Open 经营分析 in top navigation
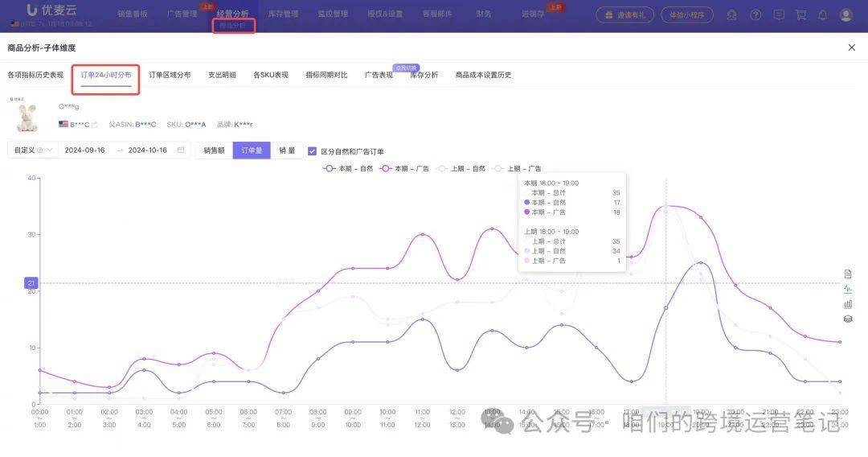The width and height of the screenshot is (868, 457). click(232, 14)
